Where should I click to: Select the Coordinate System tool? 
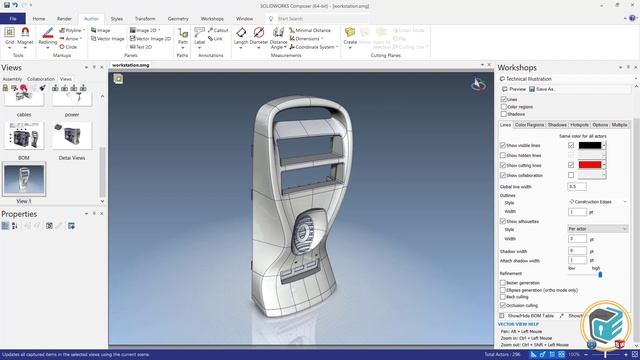pos(313,47)
